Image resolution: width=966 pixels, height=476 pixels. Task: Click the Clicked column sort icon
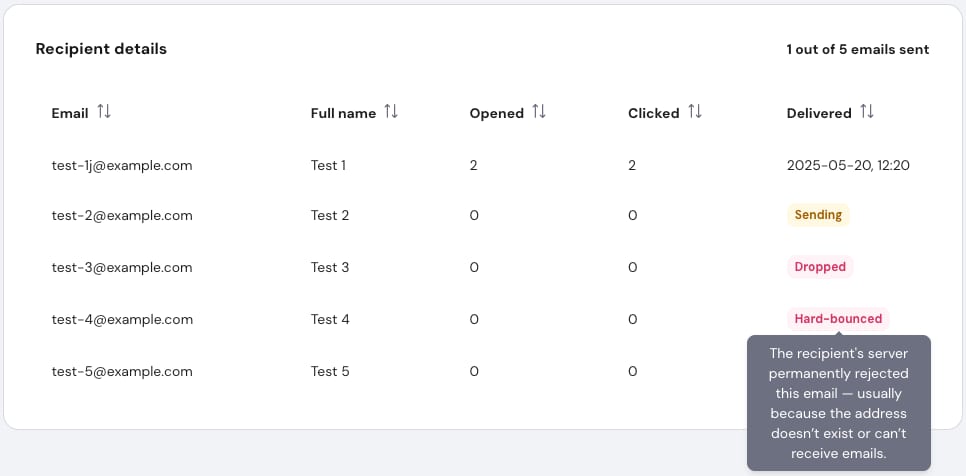tap(695, 113)
